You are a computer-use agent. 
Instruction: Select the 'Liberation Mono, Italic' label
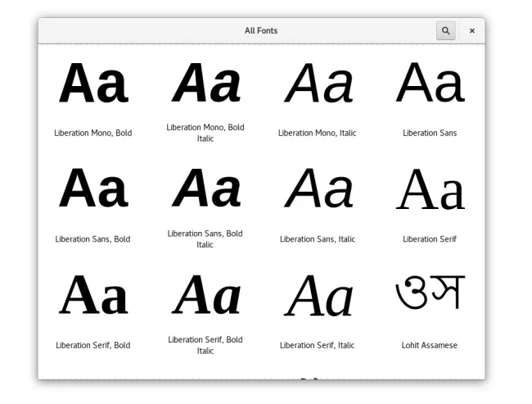[x=318, y=133]
